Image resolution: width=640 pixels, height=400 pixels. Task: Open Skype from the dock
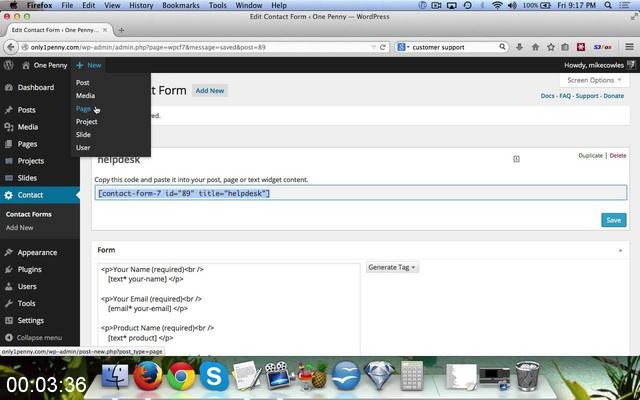pyautogui.click(x=214, y=376)
